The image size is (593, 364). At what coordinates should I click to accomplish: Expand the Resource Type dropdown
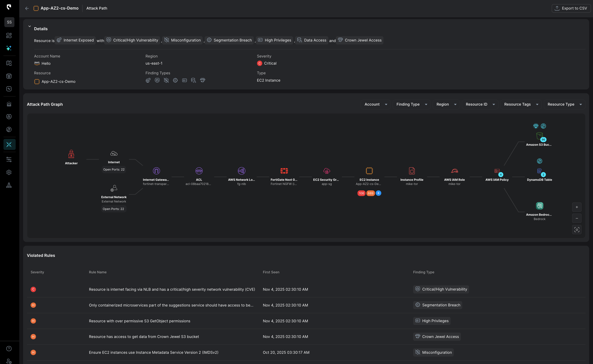click(564, 104)
